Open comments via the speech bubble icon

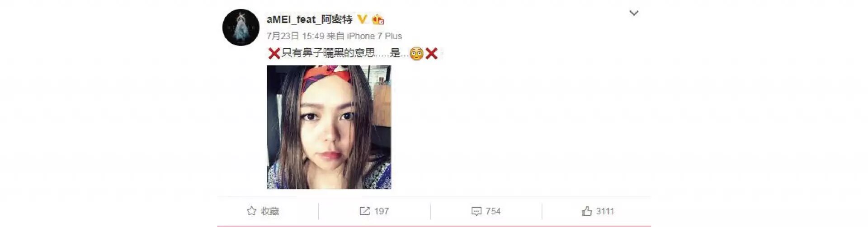[476, 211]
